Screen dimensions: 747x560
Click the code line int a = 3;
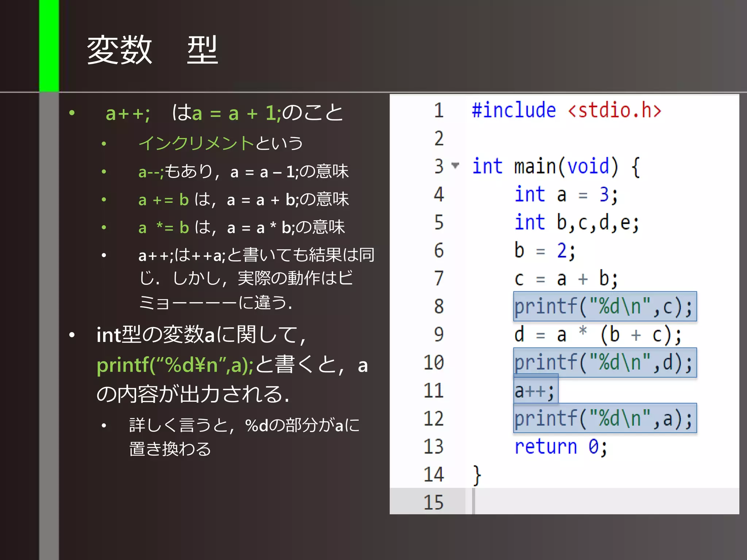(x=566, y=195)
